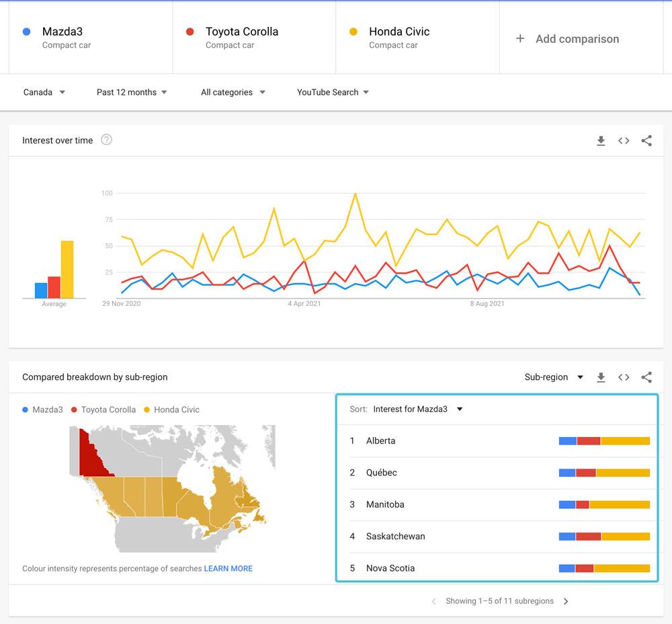This screenshot has height=624, width=672.
Task: Select the Toyota Corolla search term
Action: (241, 32)
